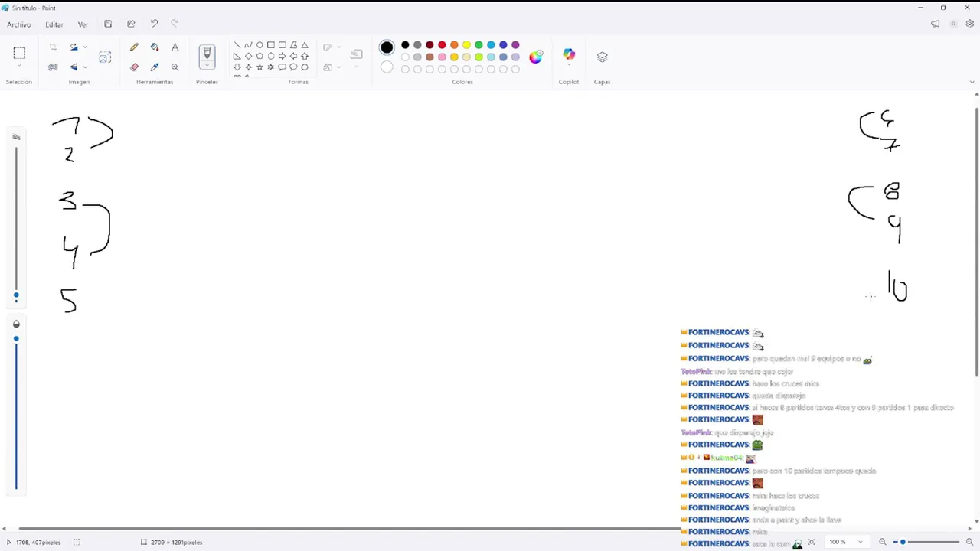Click the vertical canvas scrollbar
This screenshot has height=551, width=980.
(x=976, y=242)
